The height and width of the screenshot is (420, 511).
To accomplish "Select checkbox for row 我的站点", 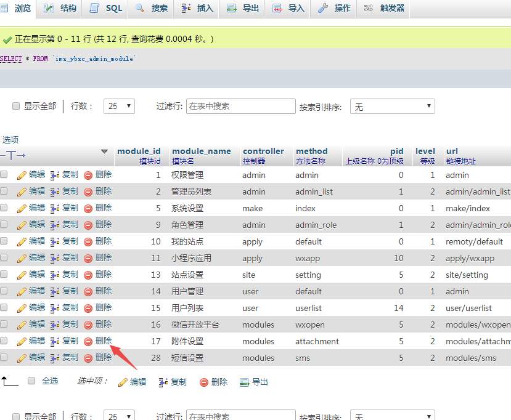I will point(4,241).
